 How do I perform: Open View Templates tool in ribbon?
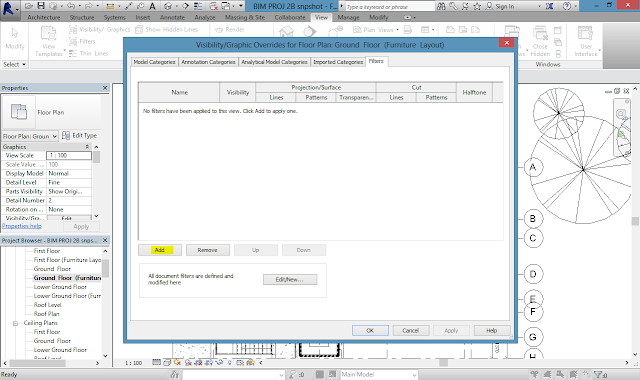click(x=49, y=41)
